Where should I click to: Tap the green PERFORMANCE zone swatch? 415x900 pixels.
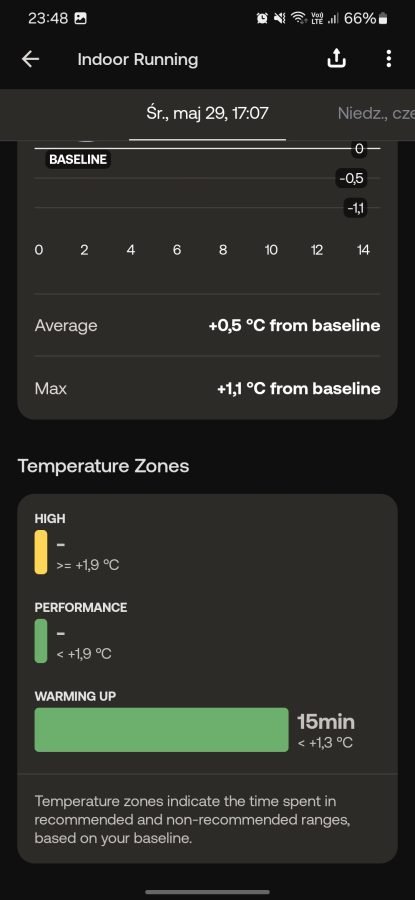pos(41,641)
